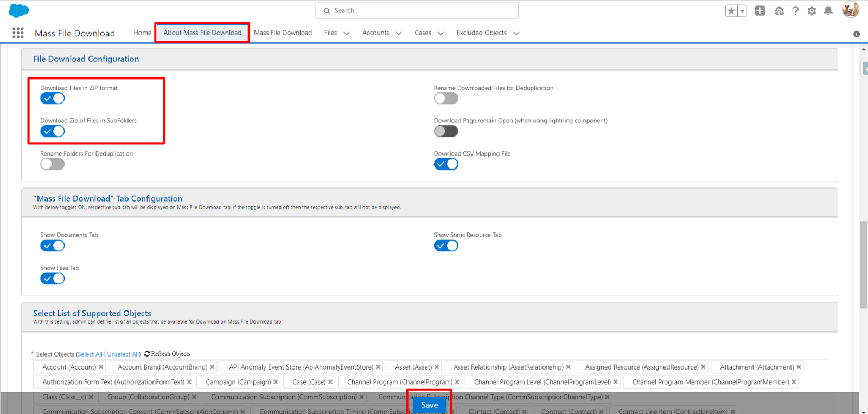Expand the Accounts tab dropdown arrow
868x414 pixels.
[399, 34]
